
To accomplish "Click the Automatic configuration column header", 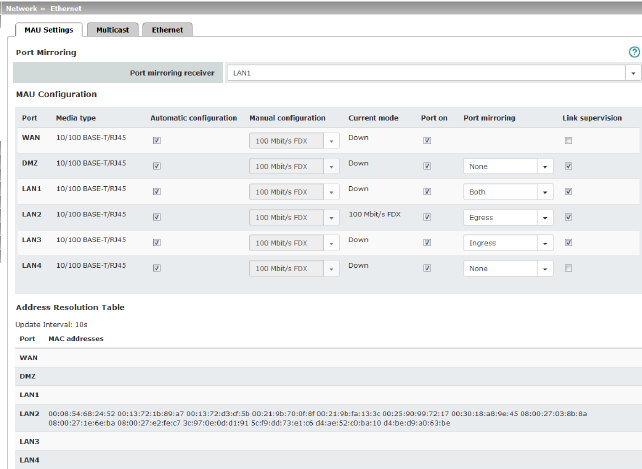I will click(194, 118).
